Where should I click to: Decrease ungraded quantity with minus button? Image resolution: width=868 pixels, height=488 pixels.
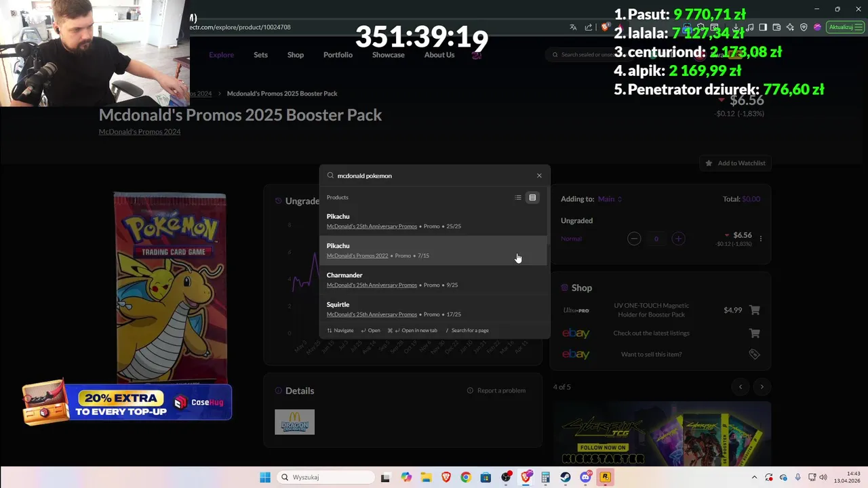[x=634, y=239]
